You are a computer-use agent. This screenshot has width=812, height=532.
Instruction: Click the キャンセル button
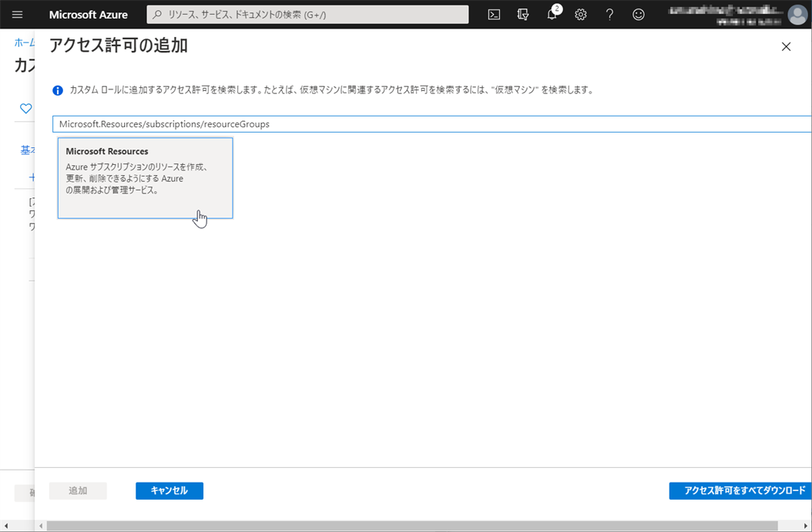click(169, 490)
